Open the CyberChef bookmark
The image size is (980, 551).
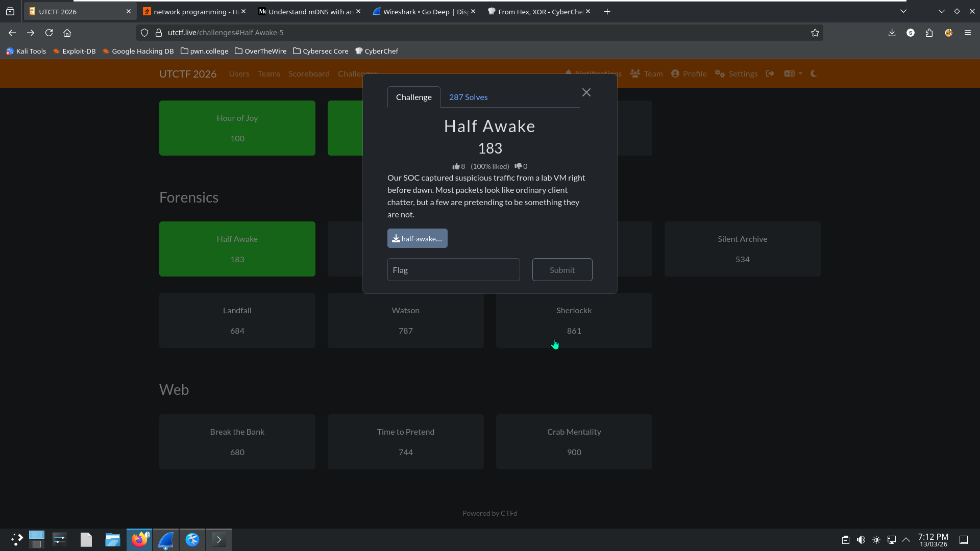(377, 51)
